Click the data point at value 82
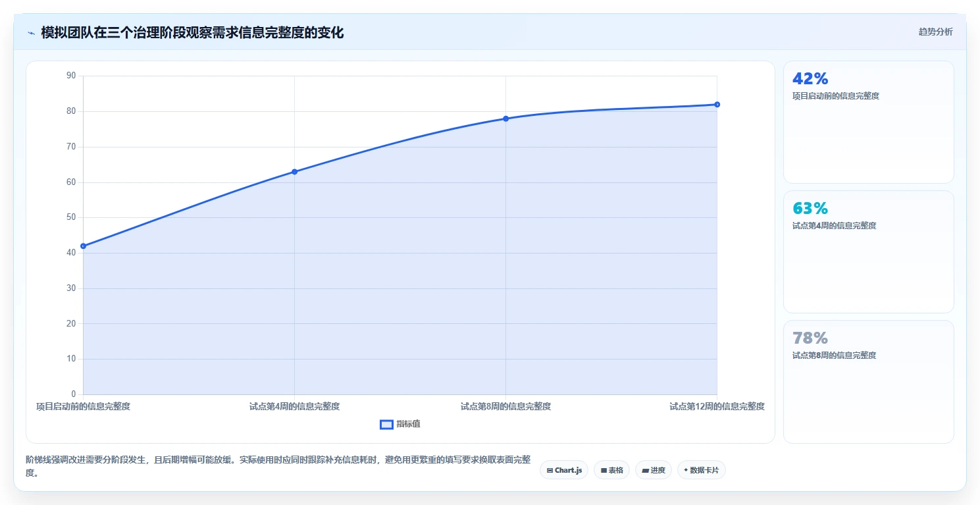This screenshot has height=505, width=980. (x=717, y=105)
